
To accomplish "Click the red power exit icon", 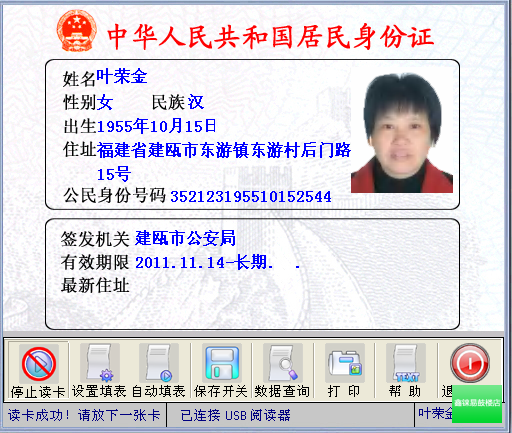I will pyautogui.click(x=470, y=363).
